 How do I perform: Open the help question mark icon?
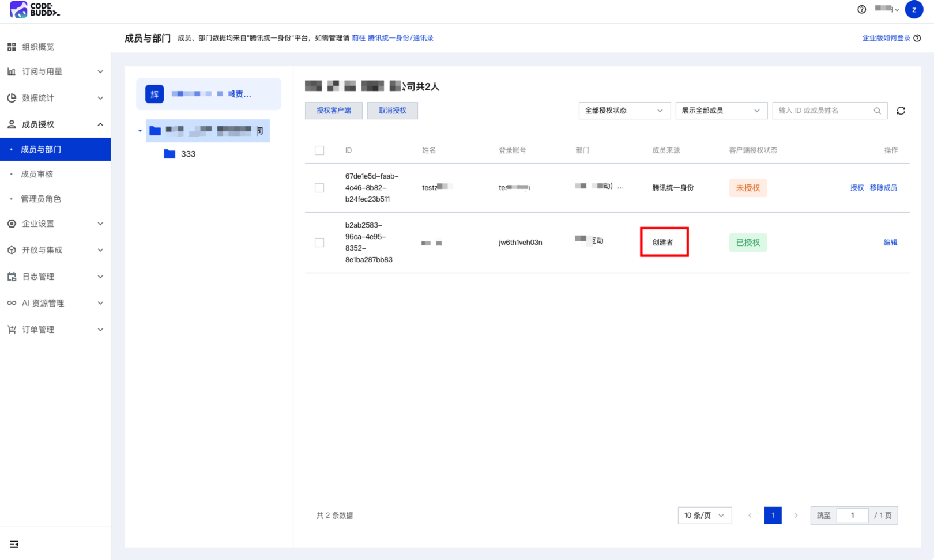[x=861, y=9]
